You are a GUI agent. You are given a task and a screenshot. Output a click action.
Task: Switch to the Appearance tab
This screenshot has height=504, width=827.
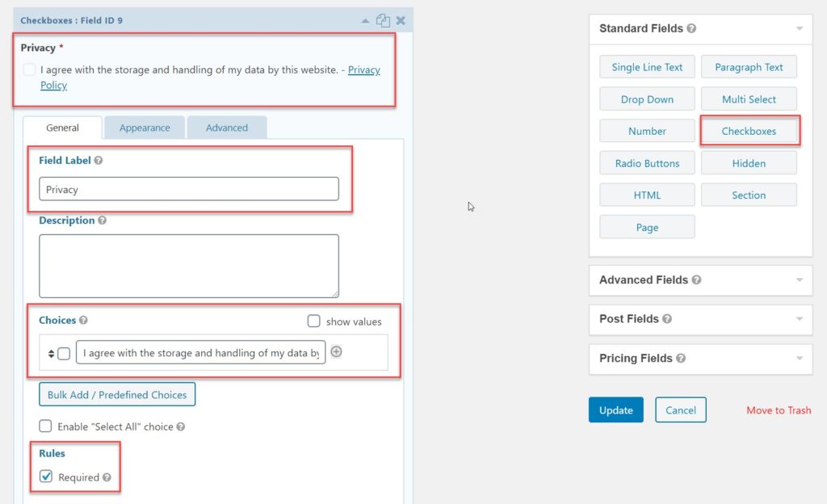coord(145,128)
